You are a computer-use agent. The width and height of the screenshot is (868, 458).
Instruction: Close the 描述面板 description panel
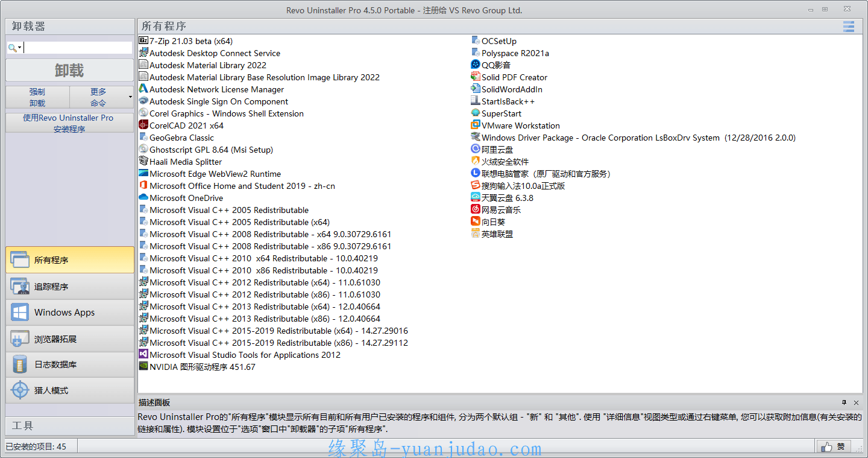click(x=856, y=402)
